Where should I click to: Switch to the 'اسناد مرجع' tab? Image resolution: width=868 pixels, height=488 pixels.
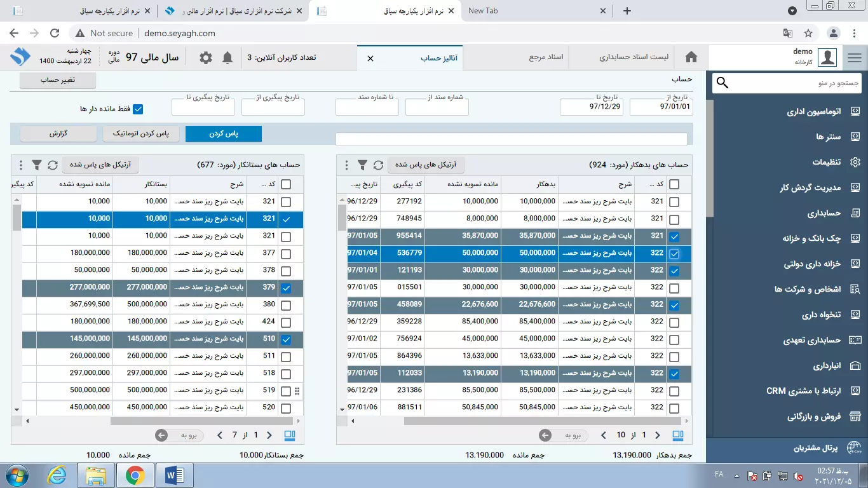pyautogui.click(x=546, y=58)
